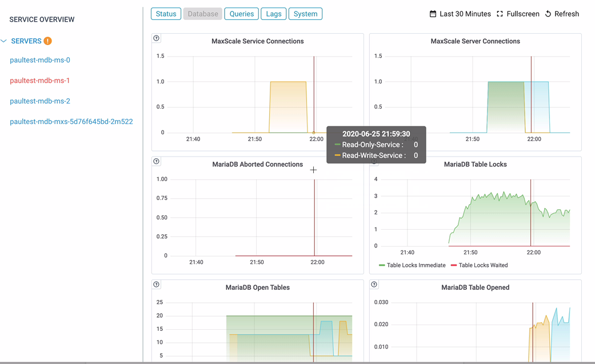Collapse the SERVERS tree chevron
The height and width of the screenshot is (364, 595).
(4, 41)
